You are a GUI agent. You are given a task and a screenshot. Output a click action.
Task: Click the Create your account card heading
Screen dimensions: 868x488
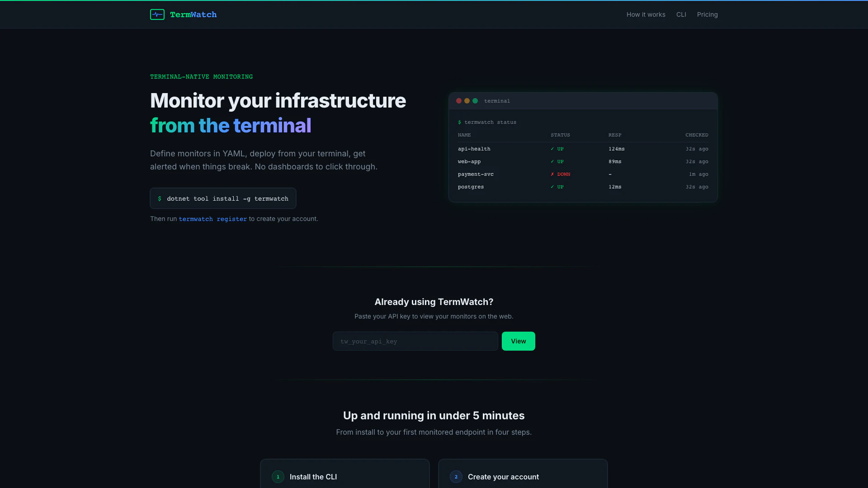point(503,477)
